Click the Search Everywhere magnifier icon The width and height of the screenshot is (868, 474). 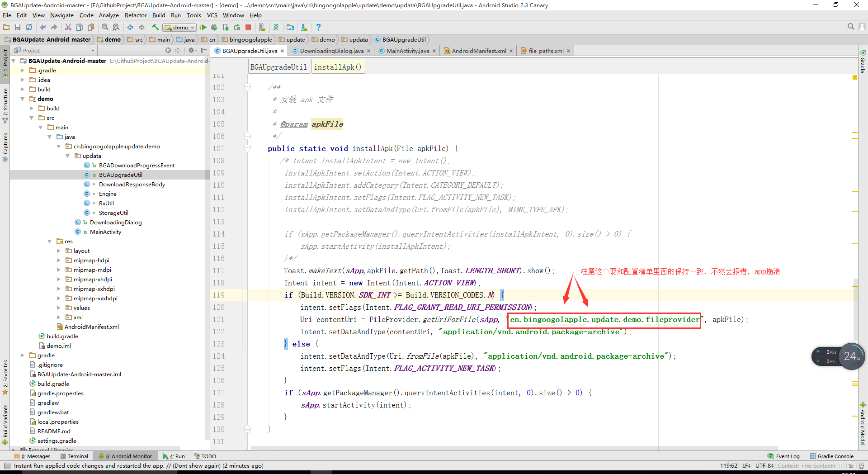(851, 27)
